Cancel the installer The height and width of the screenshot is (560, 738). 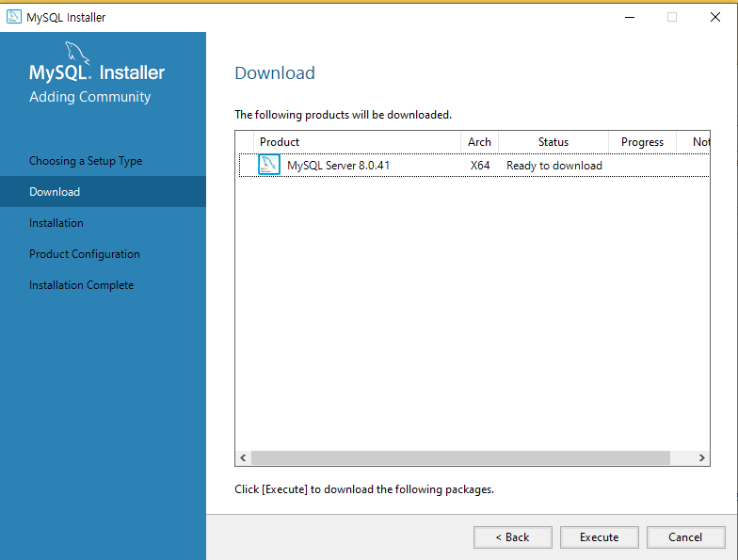point(685,536)
